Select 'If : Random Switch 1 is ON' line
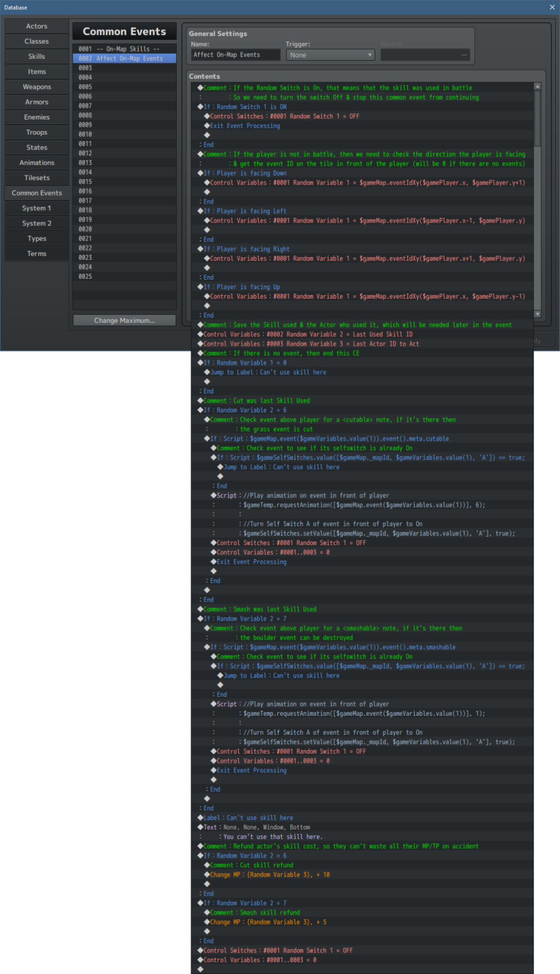The image size is (560, 974). 362,107
